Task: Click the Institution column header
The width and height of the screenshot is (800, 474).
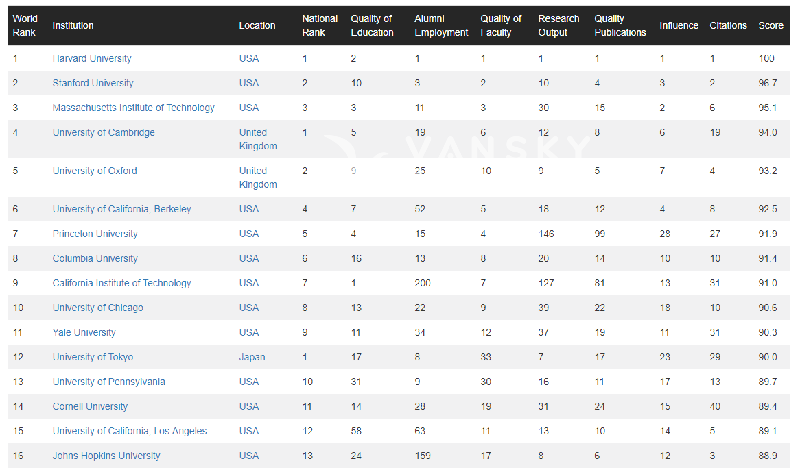Action: pos(73,26)
